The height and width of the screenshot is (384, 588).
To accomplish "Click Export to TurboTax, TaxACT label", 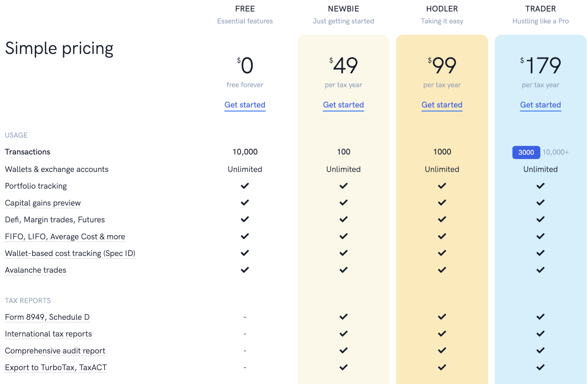I will click(56, 368).
